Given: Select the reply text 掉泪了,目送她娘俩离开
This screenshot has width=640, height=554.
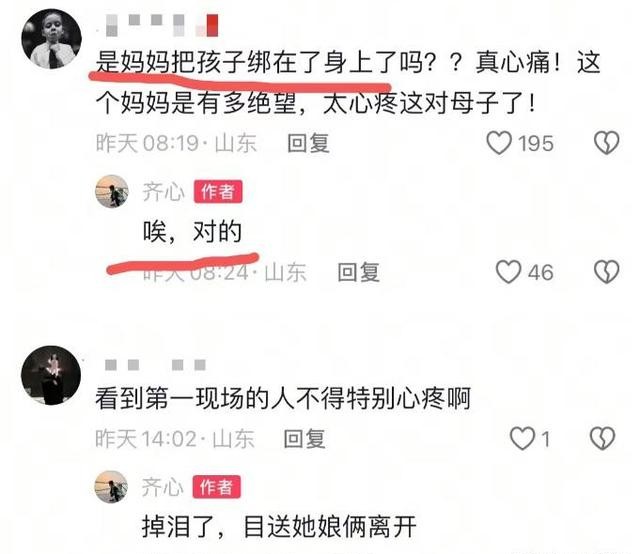Looking at the screenshot, I should point(279,527).
